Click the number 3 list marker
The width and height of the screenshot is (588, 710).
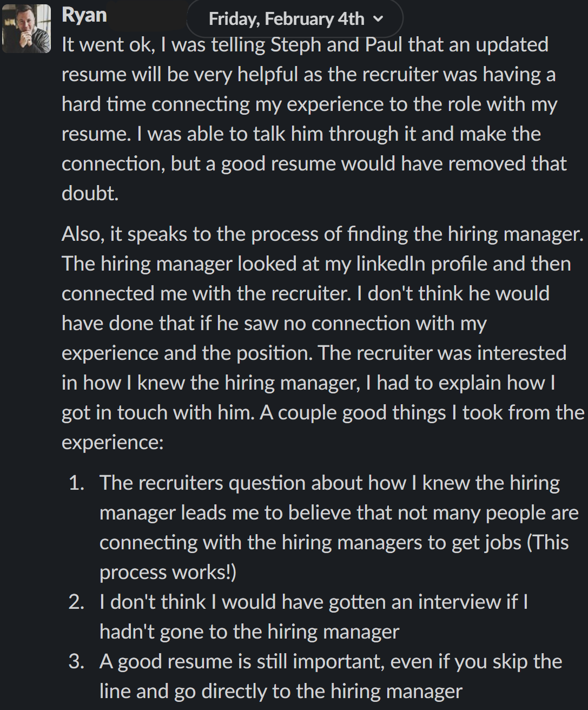point(76,661)
